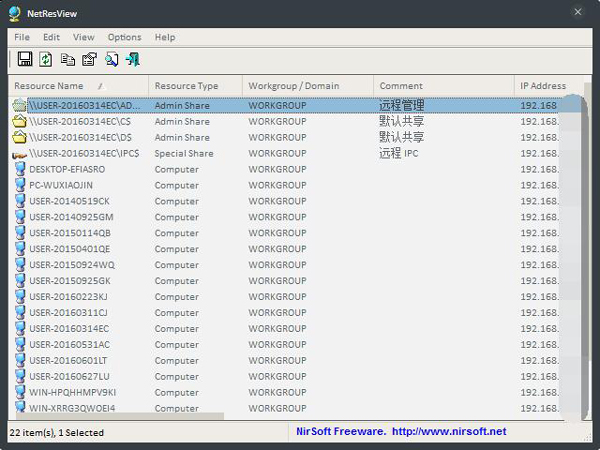Select the WIN-XRRG3QWOEI4 row name
Viewport: 600px width, 450px height.
72,408
